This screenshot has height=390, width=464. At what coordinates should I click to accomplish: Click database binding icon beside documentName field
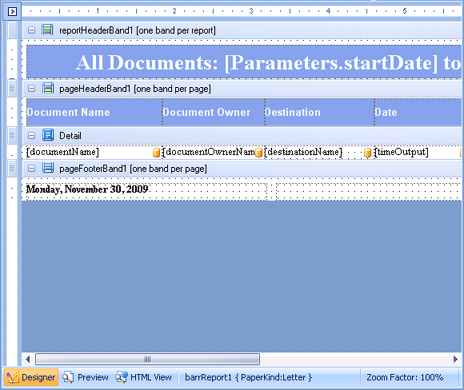tap(156, 153)
